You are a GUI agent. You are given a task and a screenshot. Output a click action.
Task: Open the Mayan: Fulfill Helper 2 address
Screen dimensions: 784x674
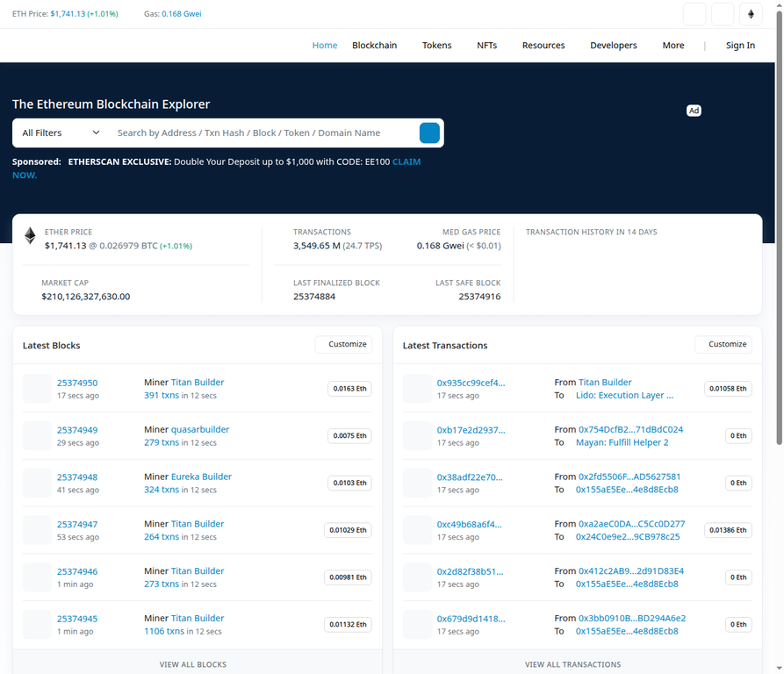(x=622, y=442)
